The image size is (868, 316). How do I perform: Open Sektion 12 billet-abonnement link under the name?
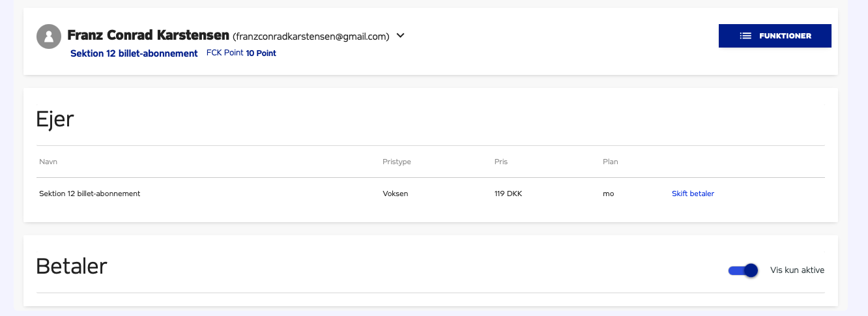pos(134,53)
